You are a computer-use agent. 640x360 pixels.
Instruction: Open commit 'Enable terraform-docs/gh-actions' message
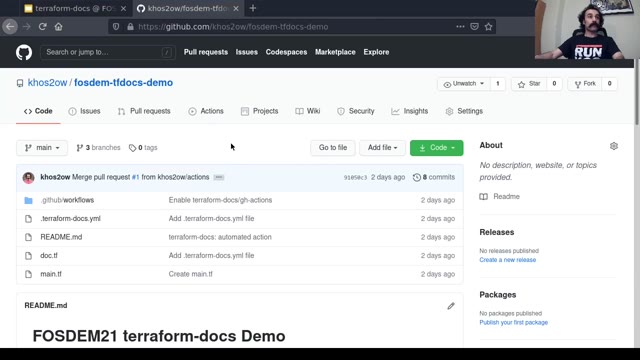click(220, 200)
